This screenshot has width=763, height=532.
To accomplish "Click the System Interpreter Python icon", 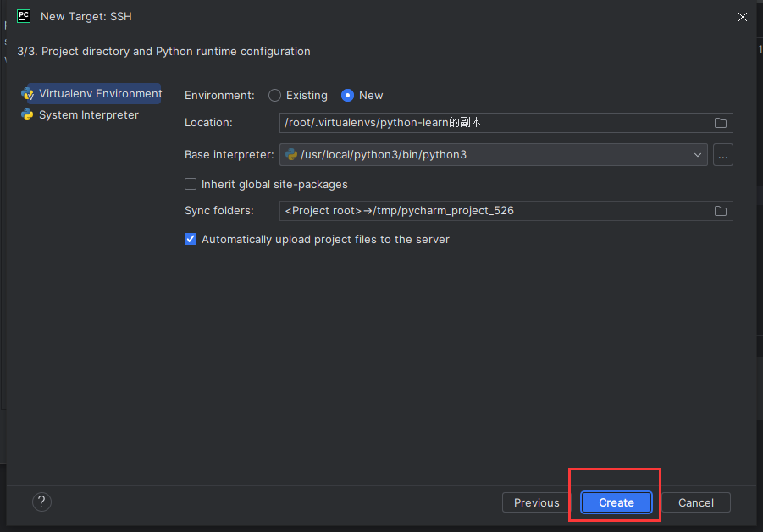I will [x=27, y=115].
